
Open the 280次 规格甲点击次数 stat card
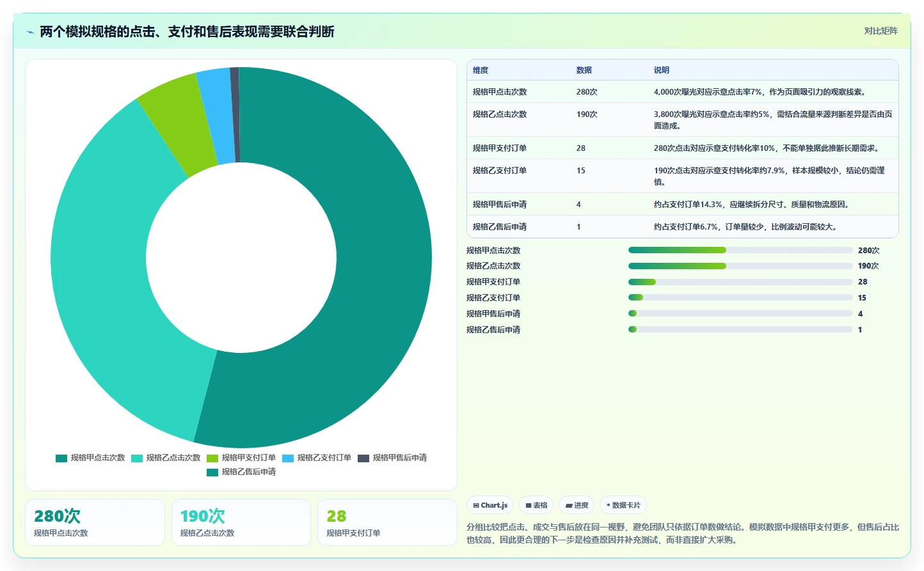coord(95,522)
